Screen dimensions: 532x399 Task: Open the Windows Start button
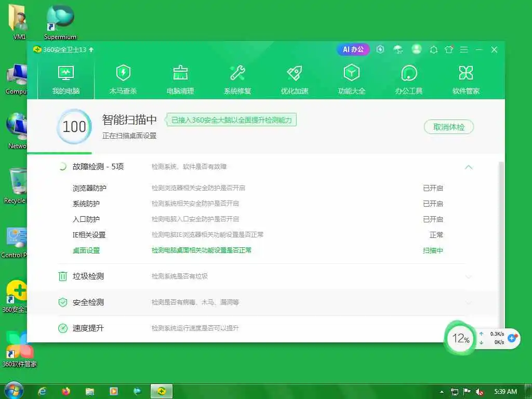[x=14, y=391]
